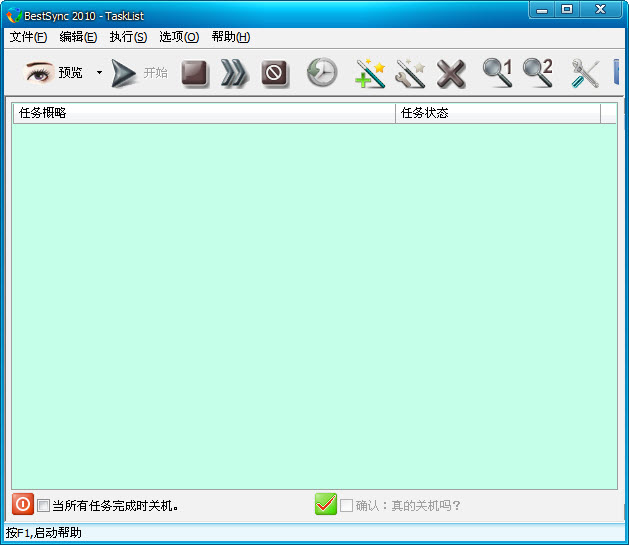Click the prohibit circle cancel icon
The image size is (629, 545).
tap(274, 73)
